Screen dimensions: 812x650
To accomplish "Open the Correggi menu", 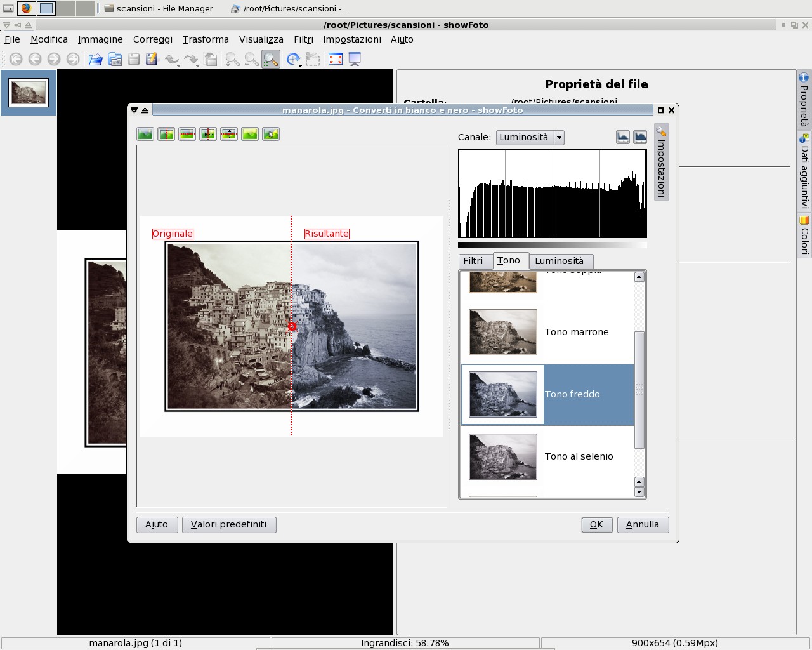I will [153, 39].
